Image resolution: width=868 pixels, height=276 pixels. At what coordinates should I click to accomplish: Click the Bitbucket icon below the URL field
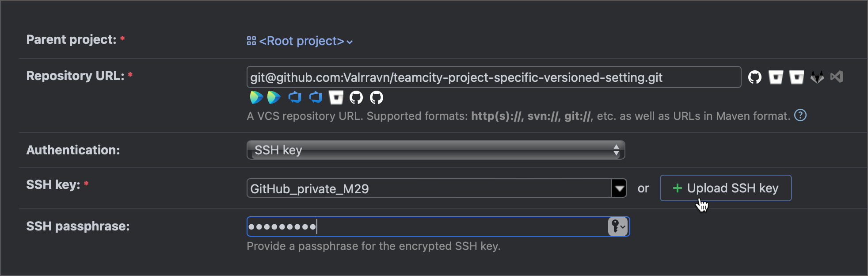[336, 97]
